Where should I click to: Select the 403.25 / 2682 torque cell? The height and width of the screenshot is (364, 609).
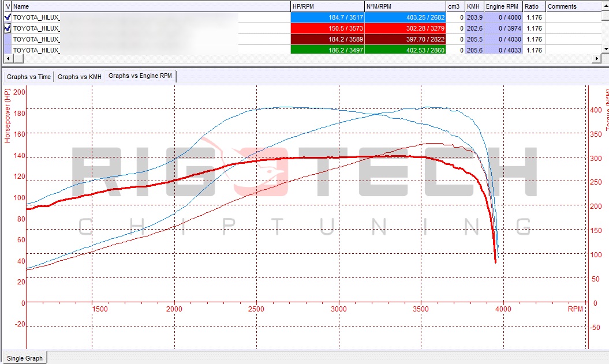pyautogui.click(x=405, y=17)
